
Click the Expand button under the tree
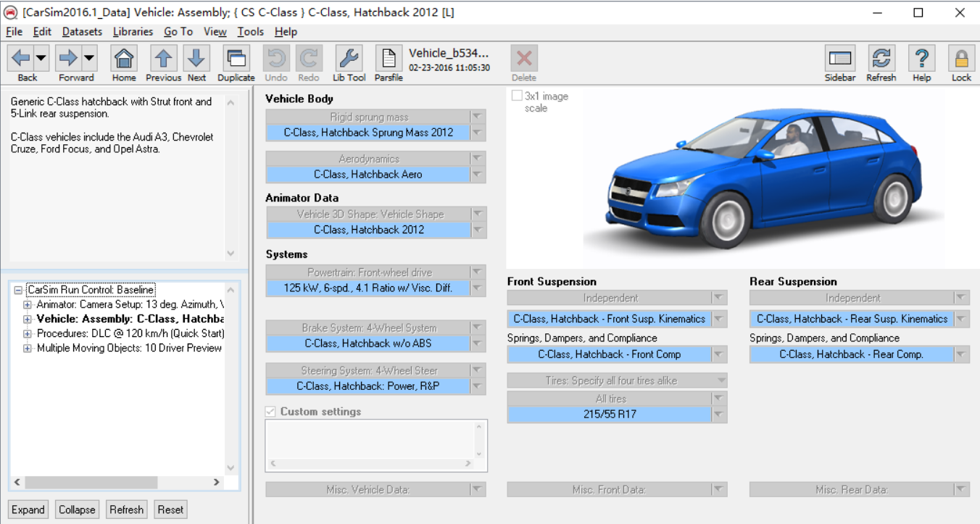tap(28, 510)
